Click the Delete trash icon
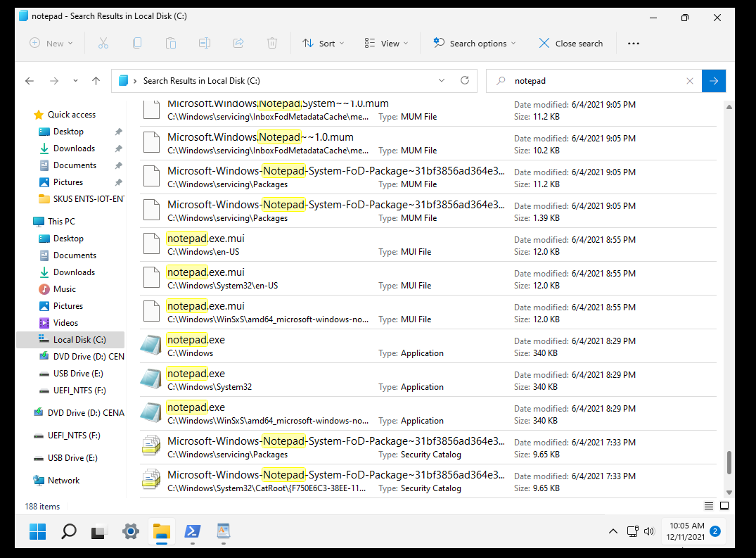756x558 pixels. (272, 44)
